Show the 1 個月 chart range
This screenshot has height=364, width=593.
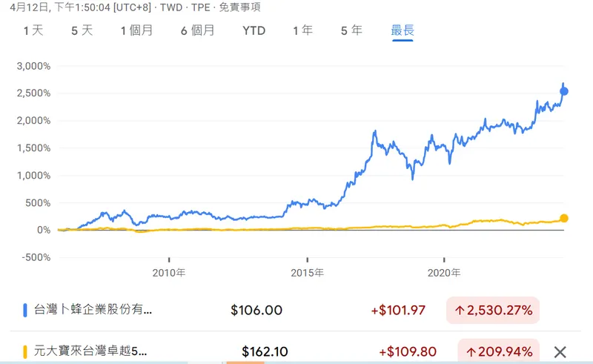137,30
